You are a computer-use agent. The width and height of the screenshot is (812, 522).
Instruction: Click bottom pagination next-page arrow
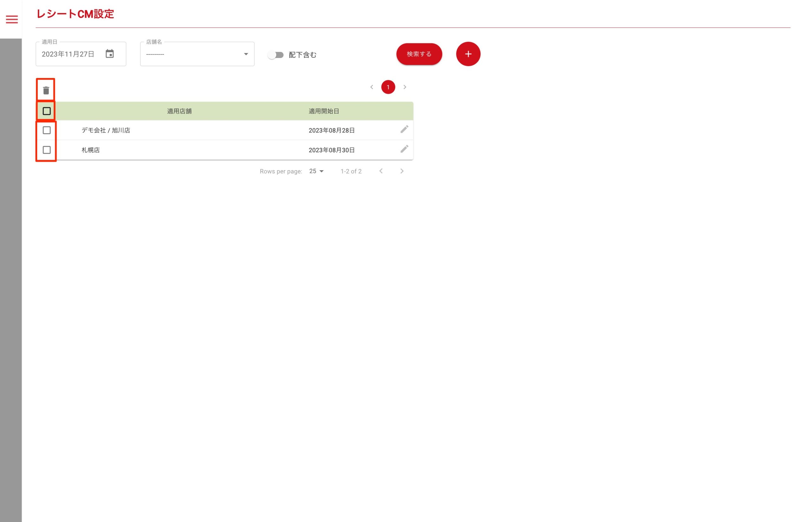coord(402,171)
